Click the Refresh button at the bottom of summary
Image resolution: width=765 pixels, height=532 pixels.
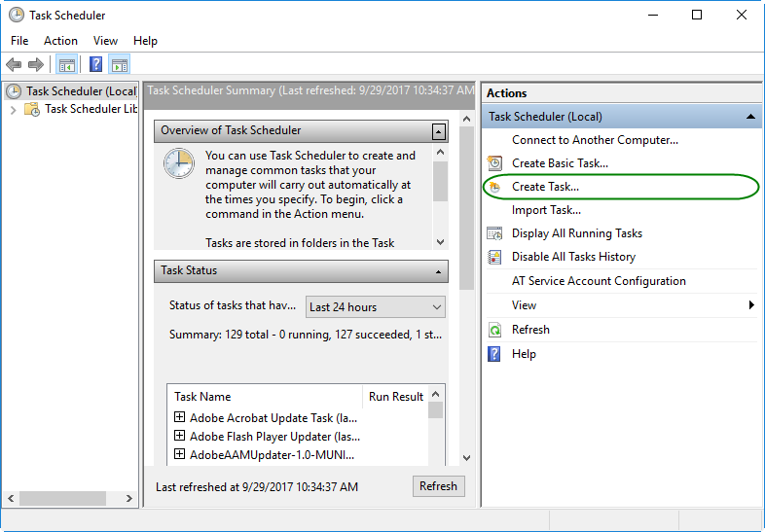[x=439, y=486]
